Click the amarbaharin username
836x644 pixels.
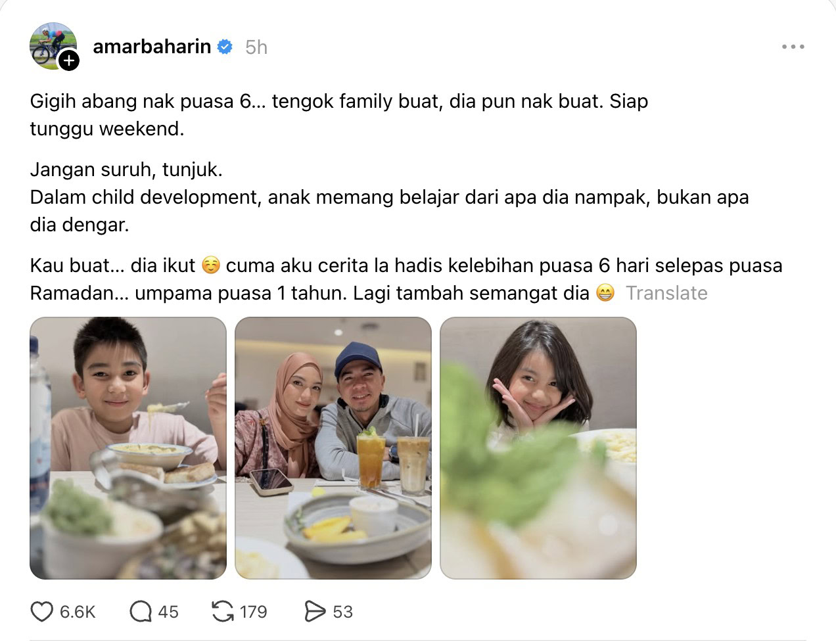coord(152,47)
